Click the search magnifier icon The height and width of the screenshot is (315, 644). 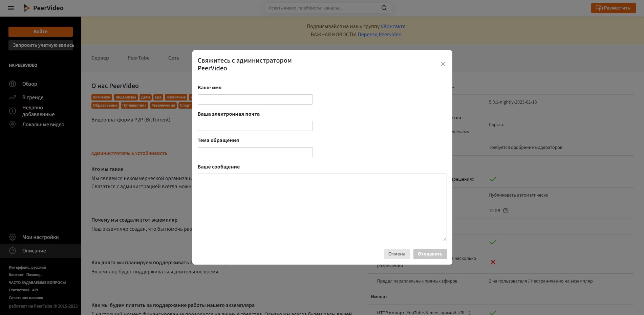(384, 8)
